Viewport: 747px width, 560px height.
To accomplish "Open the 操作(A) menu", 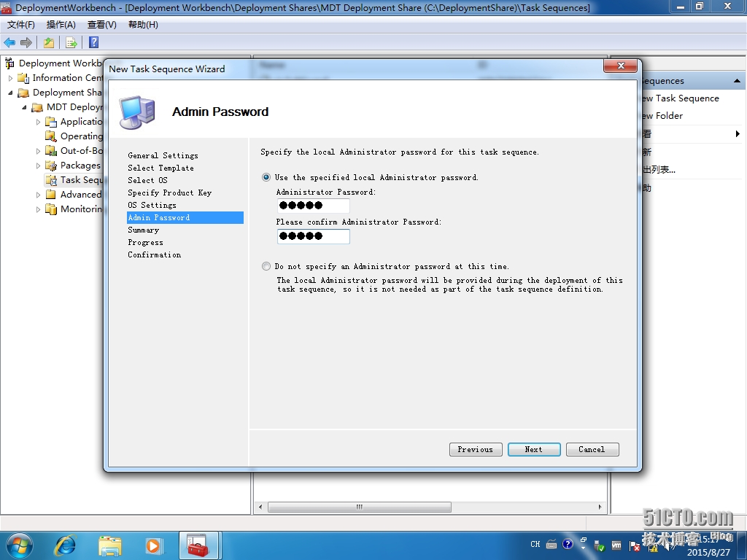I will 61,24.
